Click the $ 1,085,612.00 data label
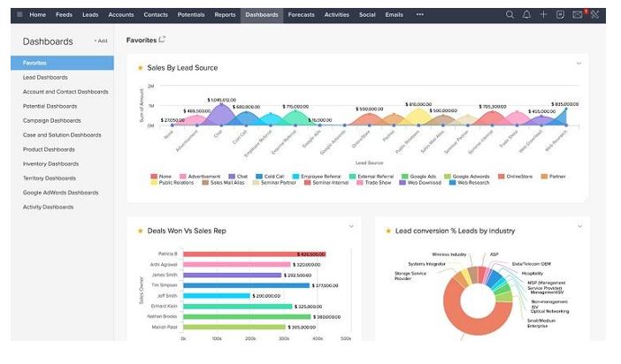 point(222,100)
